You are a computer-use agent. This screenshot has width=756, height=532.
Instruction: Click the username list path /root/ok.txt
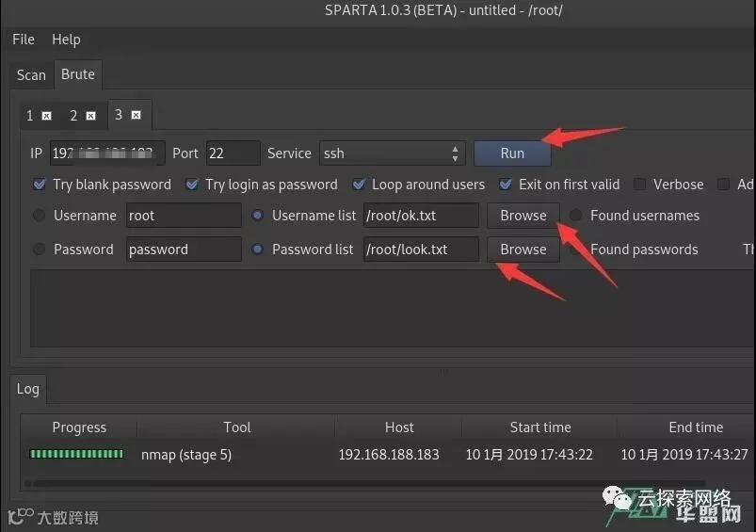click(x=421, y=215)
